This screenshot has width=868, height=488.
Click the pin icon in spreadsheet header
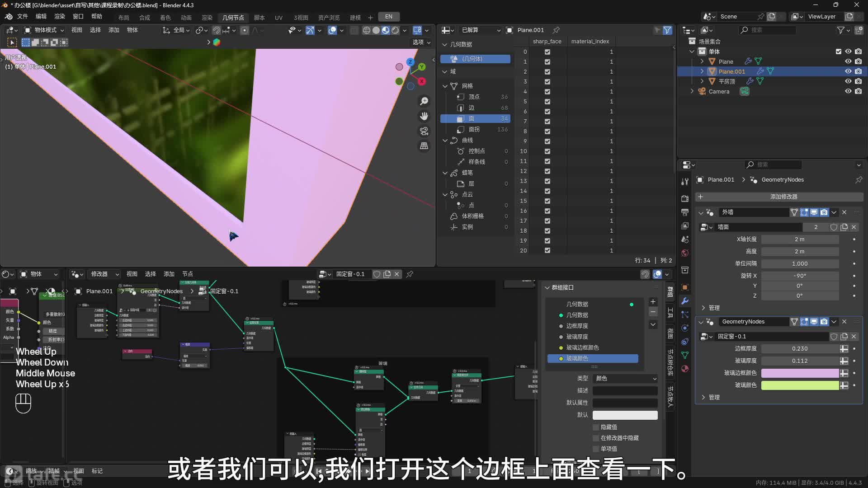(557, 30)
